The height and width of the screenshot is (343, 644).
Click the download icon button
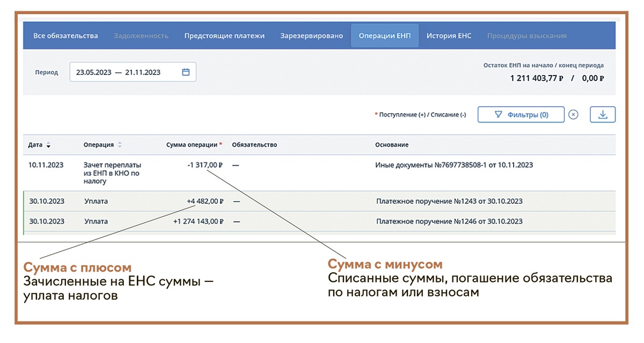pyautogui.click(x=602, y=115)
